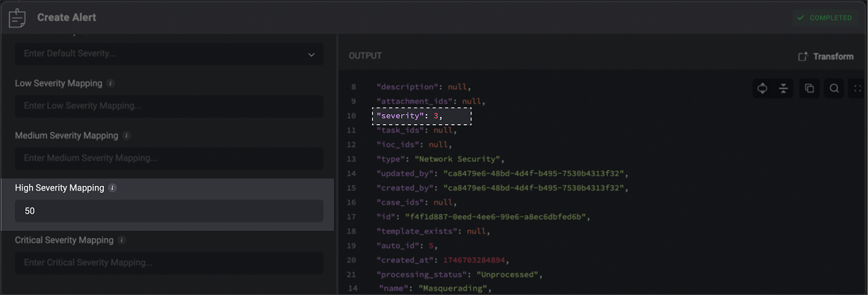Focus the Critical Severity Mapping field
The width and height of the screenshot is (868, 295).
click(169, 263)
